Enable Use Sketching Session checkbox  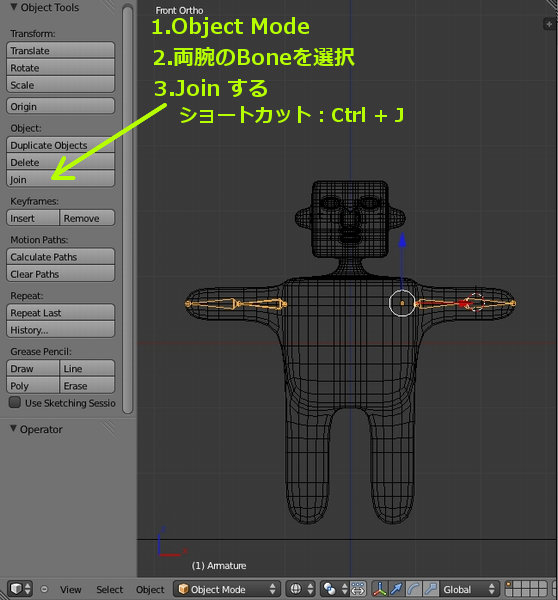[x=15, y=403]
